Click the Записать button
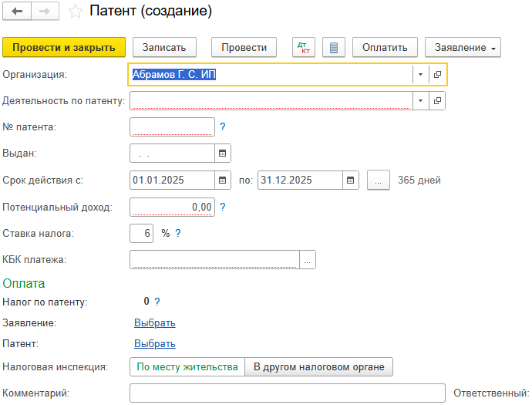This screenshot has height=405, width=532. 164,48
